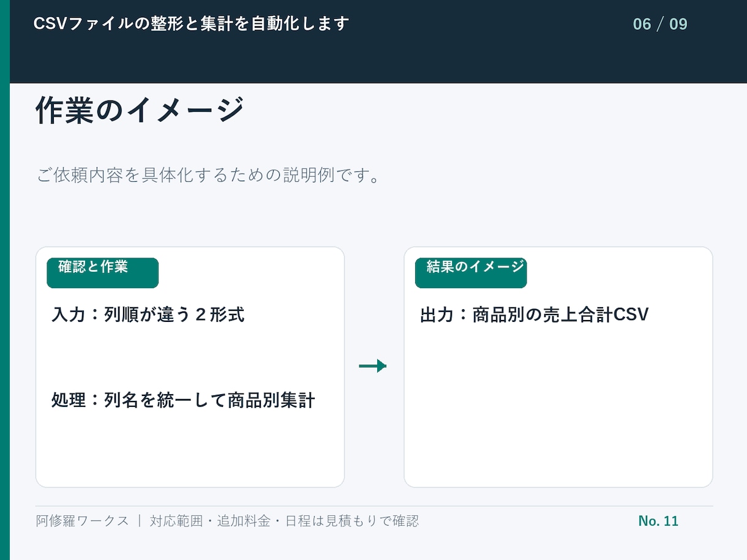
Task: Click the green arrow between the cards
Action: (x=373, y=366)
